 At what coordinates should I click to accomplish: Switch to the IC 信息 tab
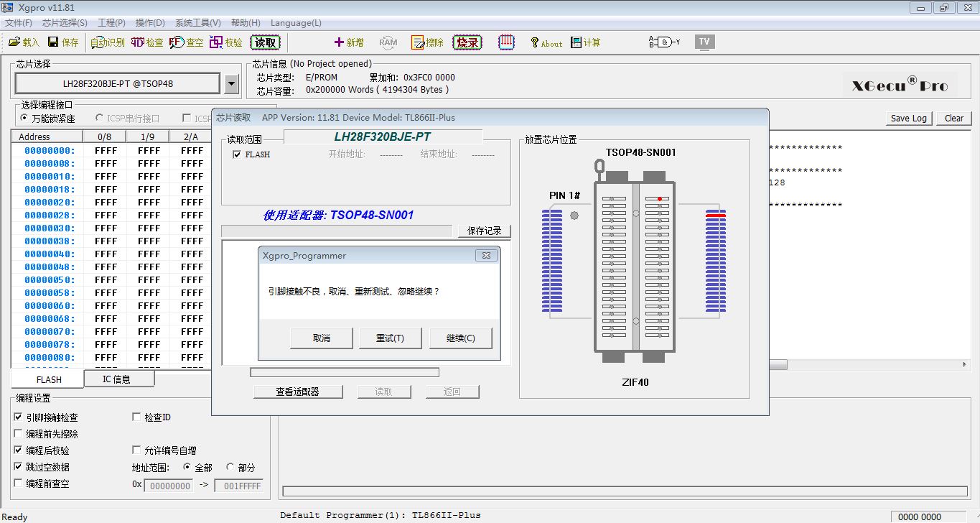[116, 379]
